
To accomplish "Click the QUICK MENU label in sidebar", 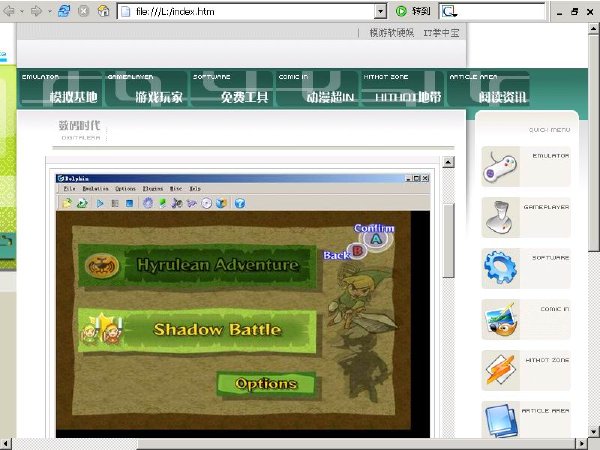I will coord(549,130).
